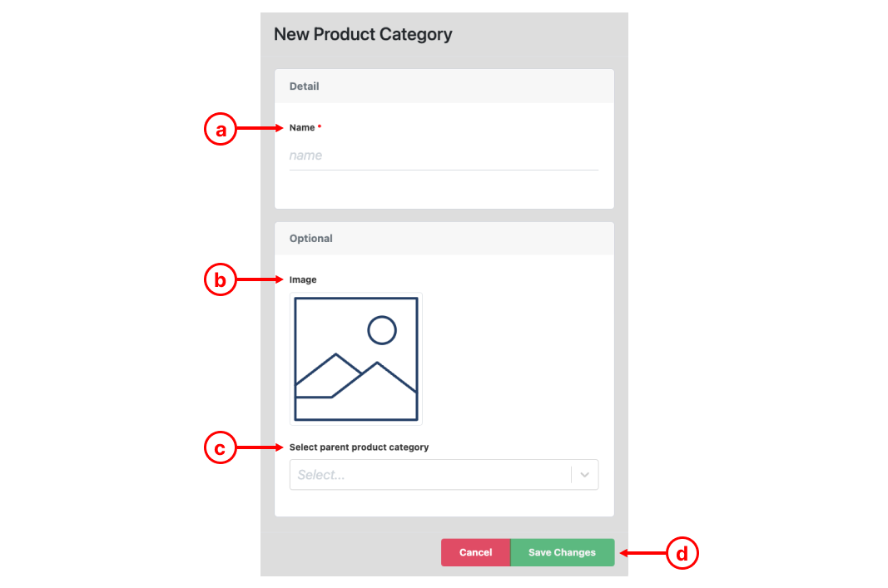888x588 pixels.
Task: Click the Select parent product category label
Action: click(359, 447)
